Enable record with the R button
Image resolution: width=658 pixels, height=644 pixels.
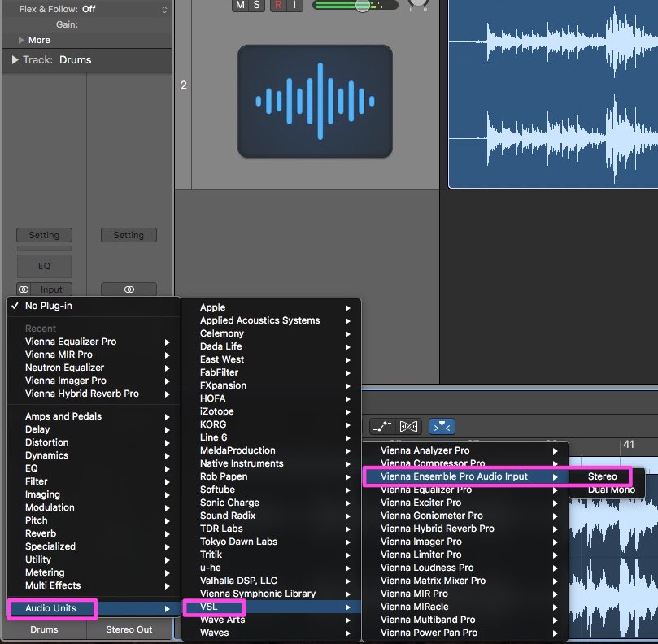coord(278,5)
